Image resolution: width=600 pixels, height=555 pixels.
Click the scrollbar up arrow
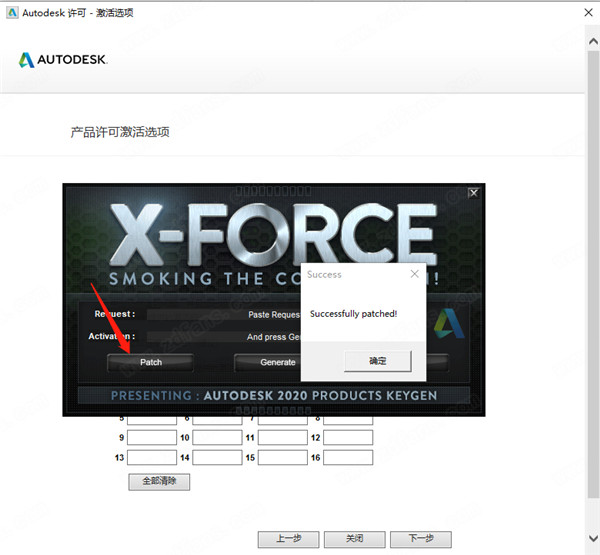[593, 41]
